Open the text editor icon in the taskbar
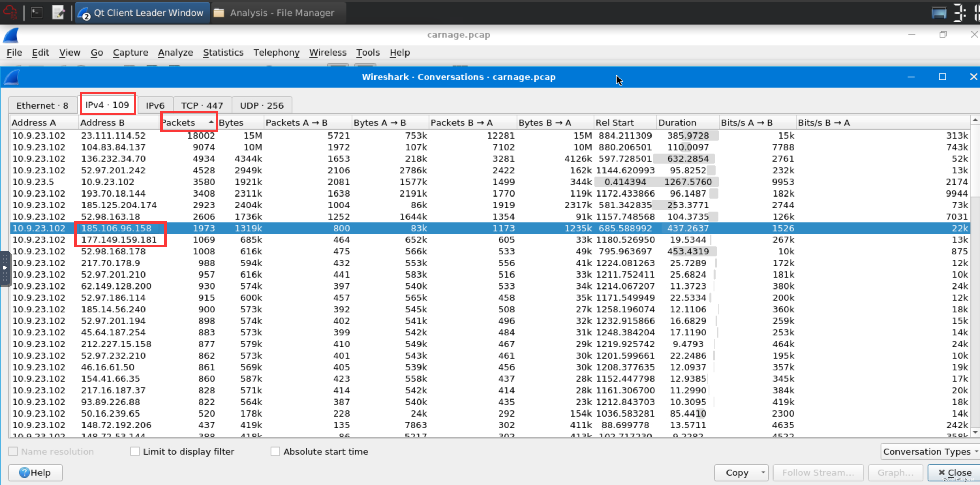This screenshot has height=485, width=980. coord(59,13)
